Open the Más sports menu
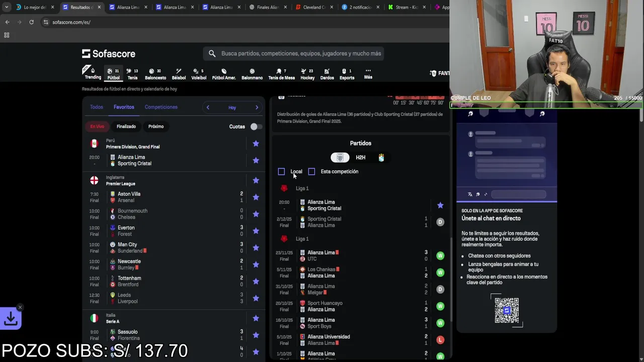This screenshot has height=362, width=644. [x=368, y=73]
